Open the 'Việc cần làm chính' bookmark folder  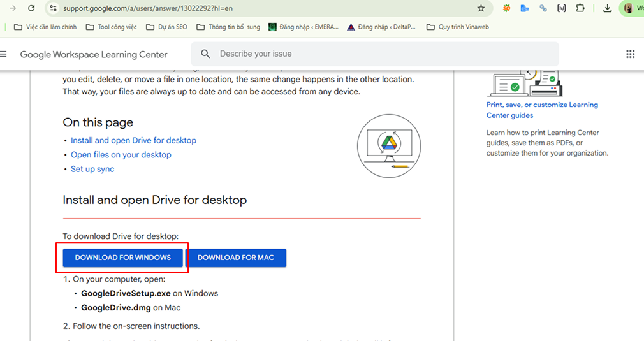coord(45,27)
